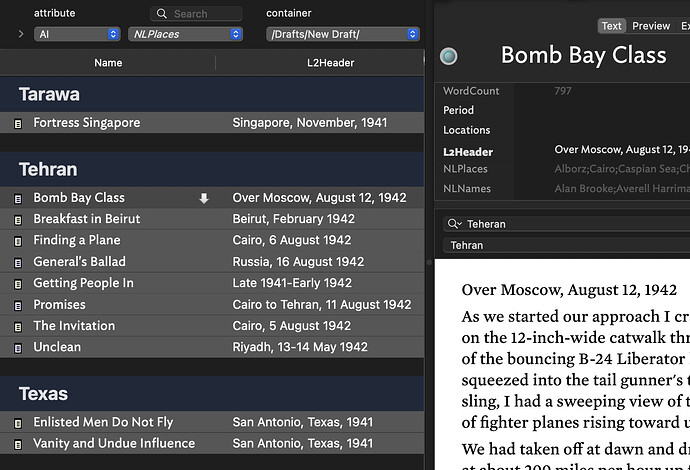Click the NLNames attribute label
The image size is (690, 470).
[x=466, y=188]
